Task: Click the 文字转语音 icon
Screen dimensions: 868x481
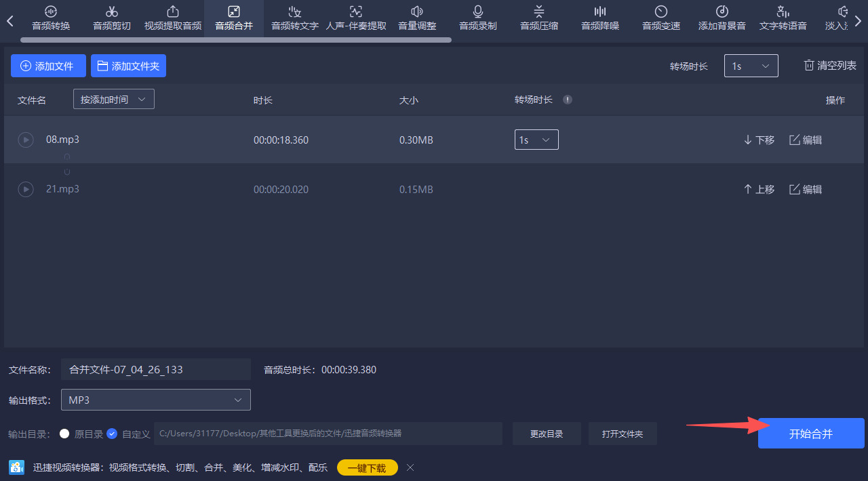Action: click(x=783, y=12)
